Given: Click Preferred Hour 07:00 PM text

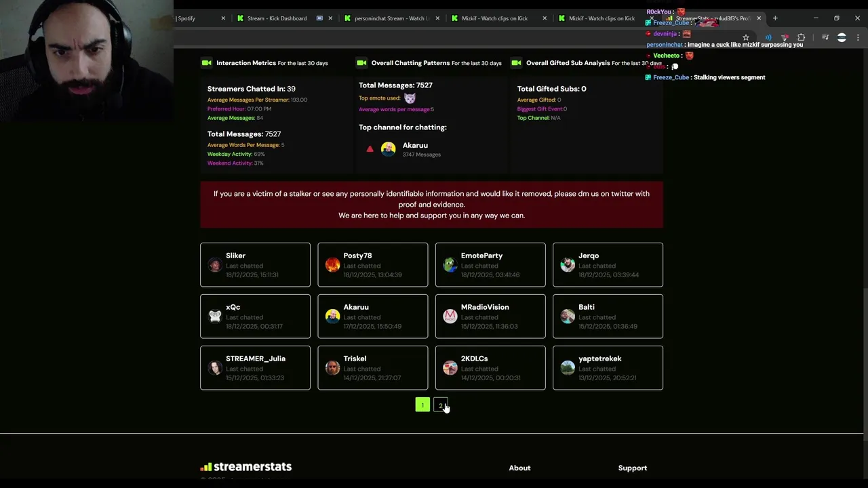Looking at the screenshot, I should click(x=239, y=108).
